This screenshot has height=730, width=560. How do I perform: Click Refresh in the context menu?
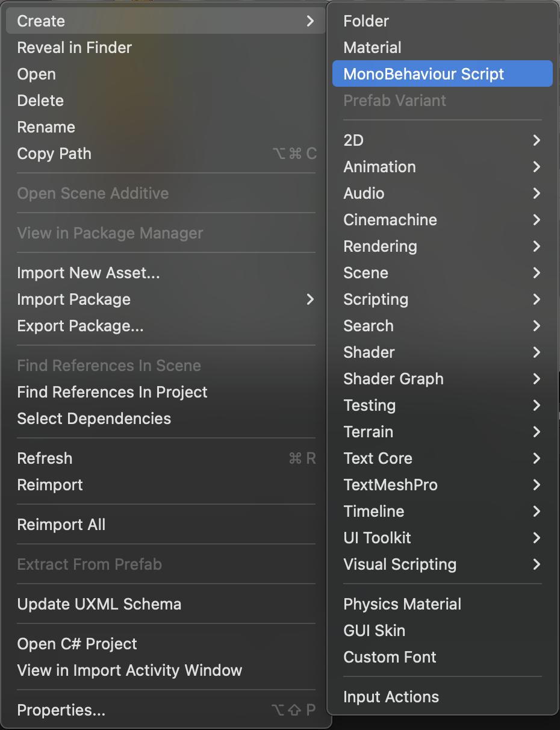pyautogui.click(x=45, y=458)
